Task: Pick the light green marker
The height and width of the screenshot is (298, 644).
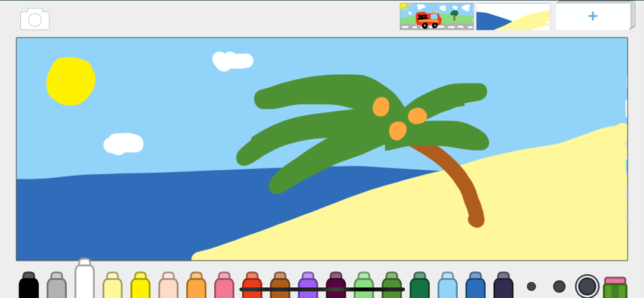Action: 364,285
